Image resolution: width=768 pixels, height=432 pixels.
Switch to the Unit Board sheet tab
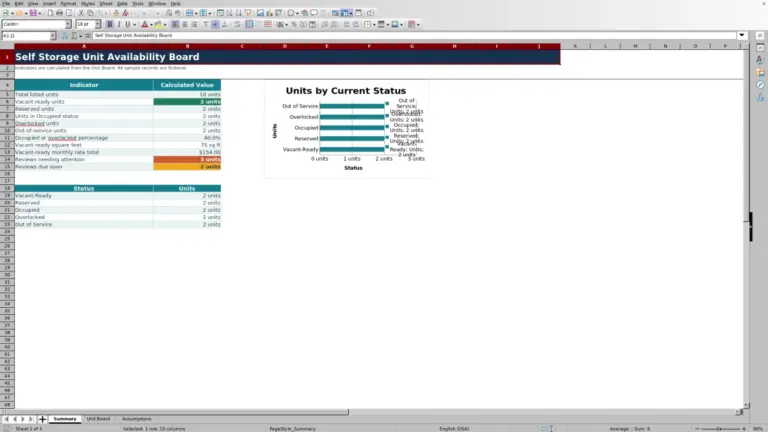click(x=98, y=419)
